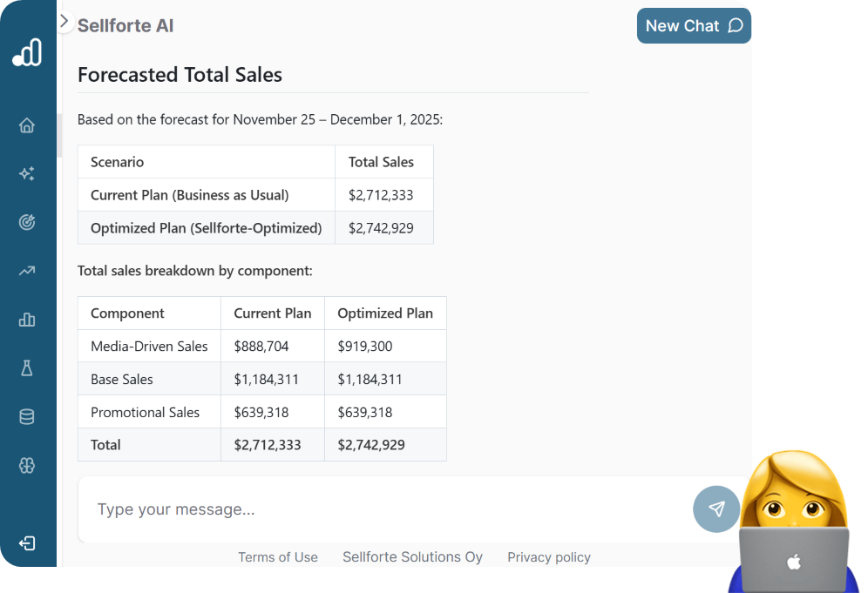Open the trending line chart sidebar icon
Screen dimensions: 868x593
(x=27, y=271)
